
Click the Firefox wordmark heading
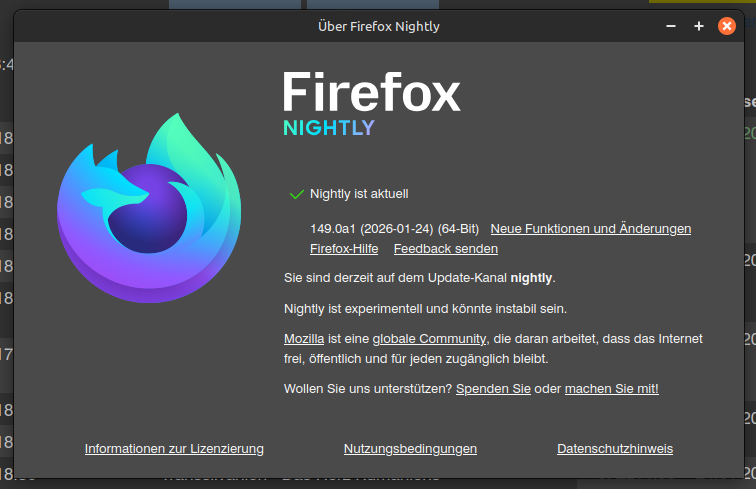coord(371,92)
